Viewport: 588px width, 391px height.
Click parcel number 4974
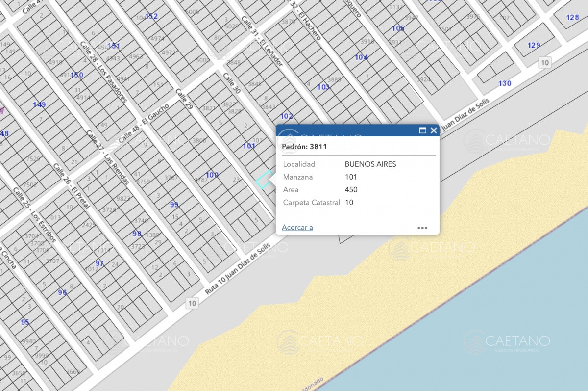pos(157,39)
